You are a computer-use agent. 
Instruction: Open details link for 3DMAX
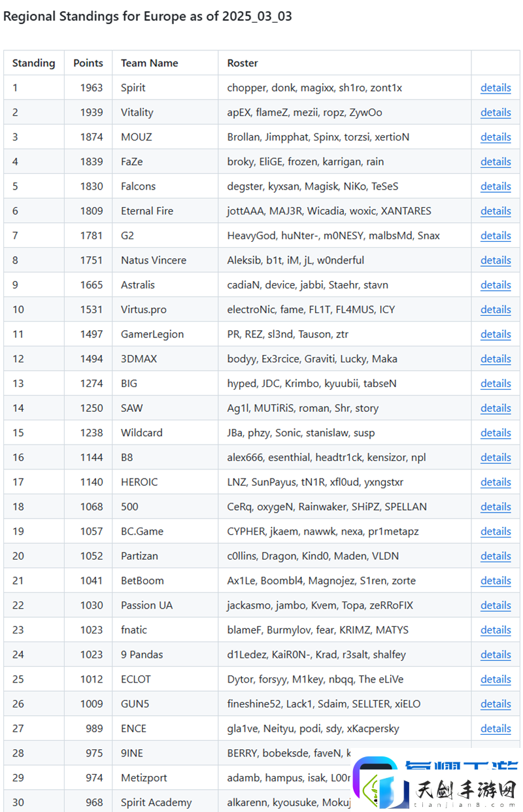pos(496,359)
